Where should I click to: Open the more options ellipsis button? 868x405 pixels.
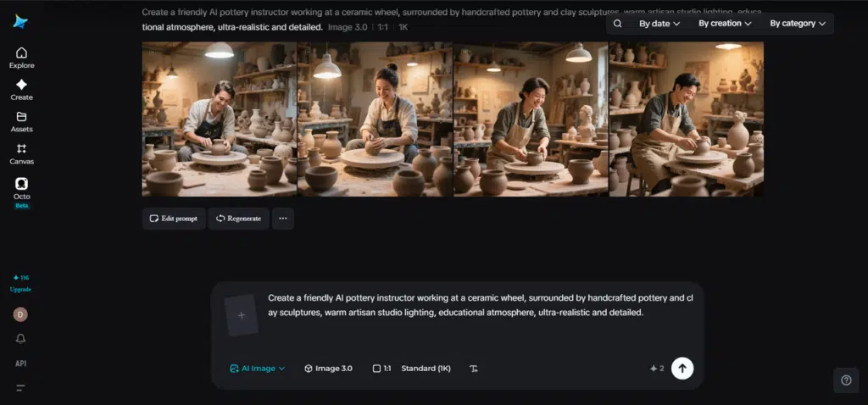click(x=283, y=219)
